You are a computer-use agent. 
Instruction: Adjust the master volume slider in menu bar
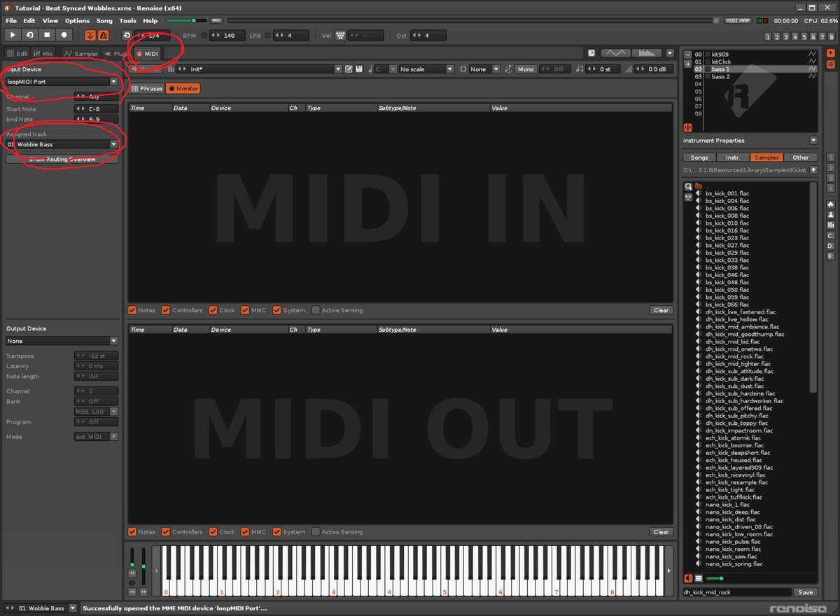point(186,21)
